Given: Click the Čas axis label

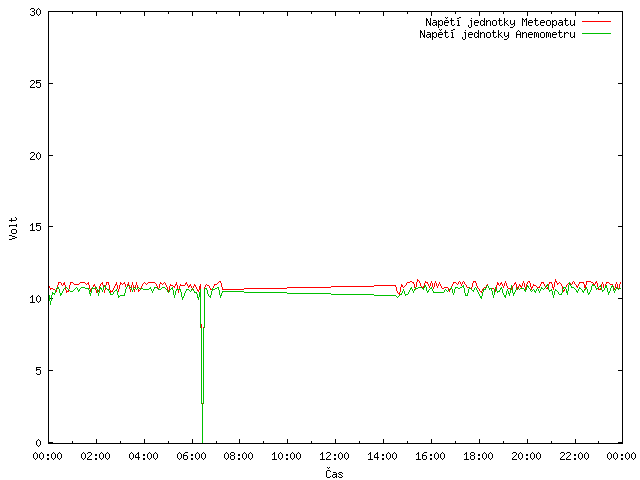Looking at the screenshot, I should pos(334,474).
